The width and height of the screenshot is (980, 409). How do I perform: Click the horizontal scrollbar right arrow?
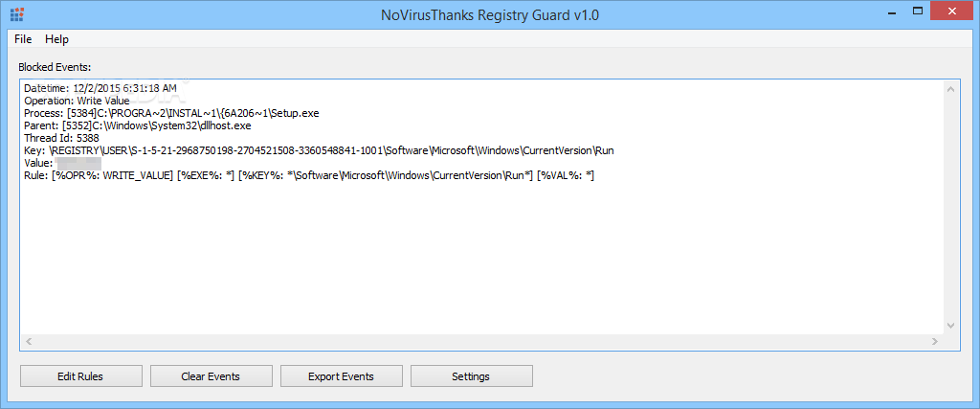tap(935, 341)
